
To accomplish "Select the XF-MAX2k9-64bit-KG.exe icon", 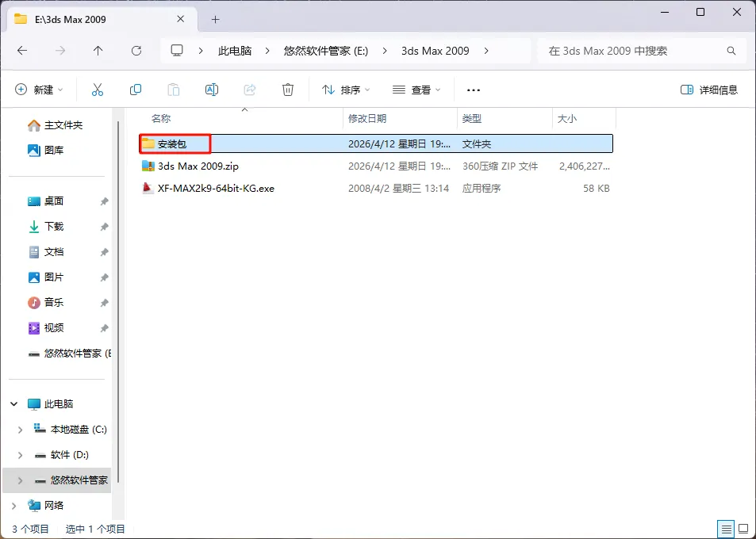I will pyautogui.click(x=148, y=188).
